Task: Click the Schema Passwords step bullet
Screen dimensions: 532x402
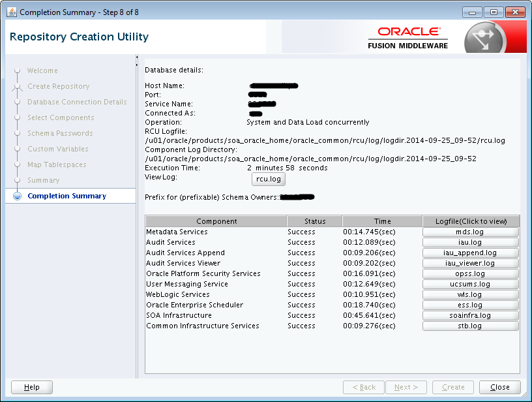Action: click(x=16, y=133)
